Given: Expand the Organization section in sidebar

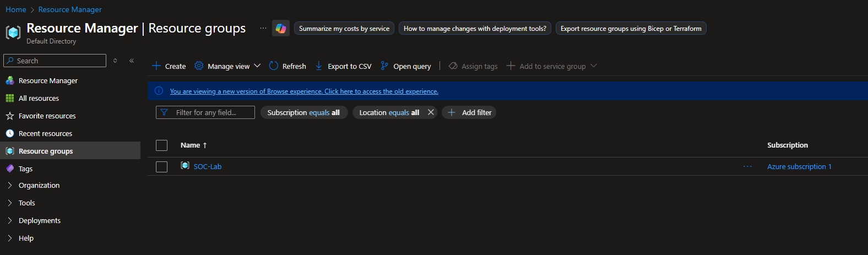Looking at the screenshot, I should click(x=10, y=186).
